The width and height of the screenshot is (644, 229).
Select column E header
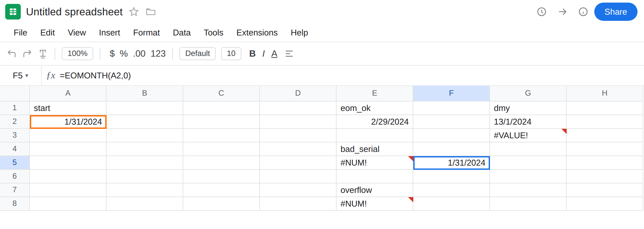[x=375, y=93]
